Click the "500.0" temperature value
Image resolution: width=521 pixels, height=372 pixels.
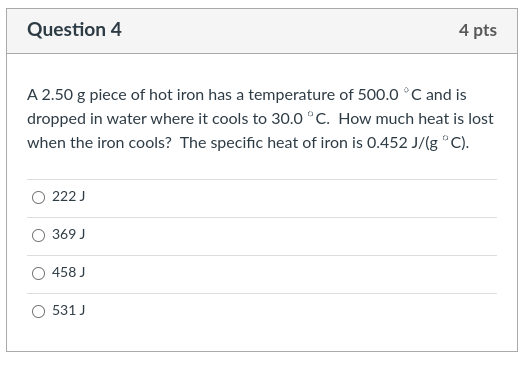[378, 95]
